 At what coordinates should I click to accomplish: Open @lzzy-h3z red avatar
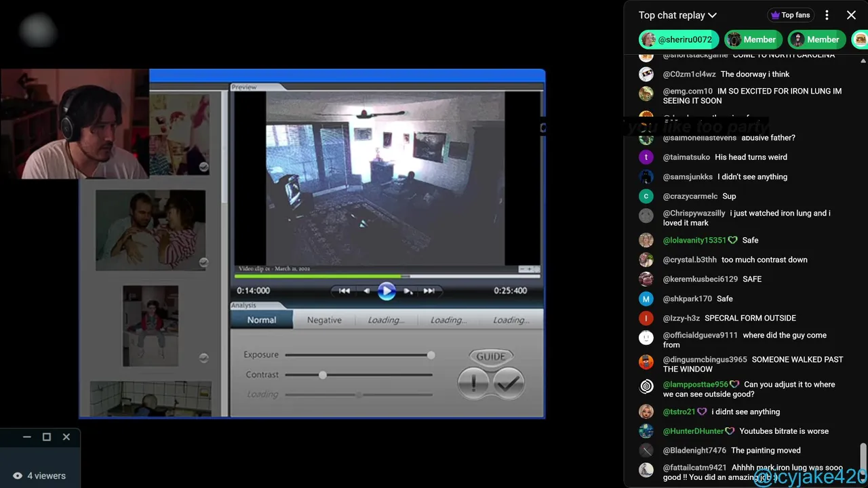tap(646, 319)
